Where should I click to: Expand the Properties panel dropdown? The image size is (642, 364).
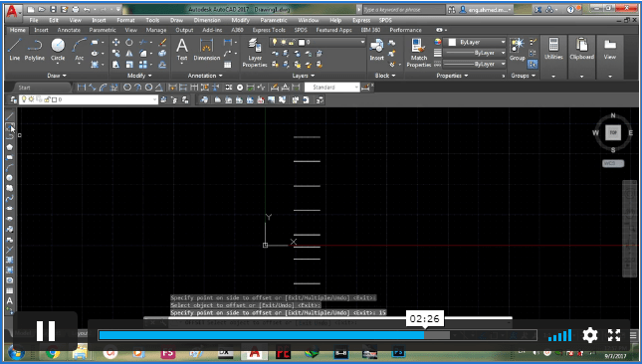(x=453, y=76)
